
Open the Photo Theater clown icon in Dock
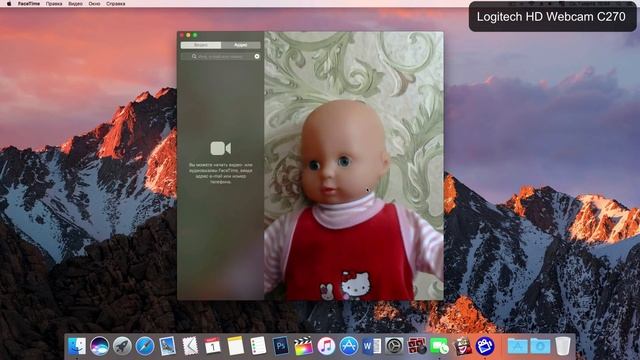pos(462,346)
